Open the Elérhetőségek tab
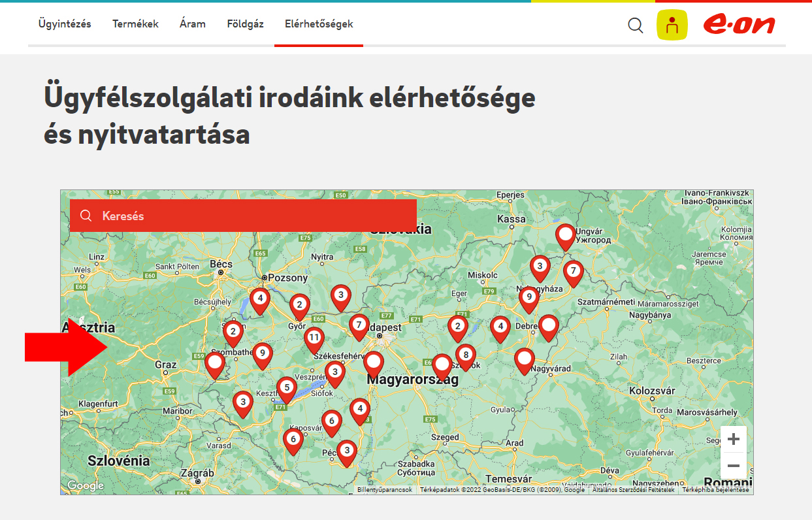The image size is (812, 520). 318,24
